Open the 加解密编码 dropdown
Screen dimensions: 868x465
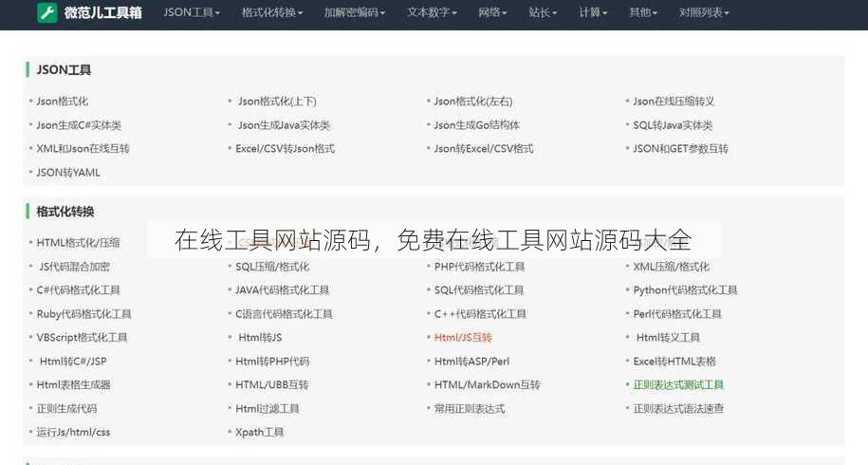[x=355, y=12]
